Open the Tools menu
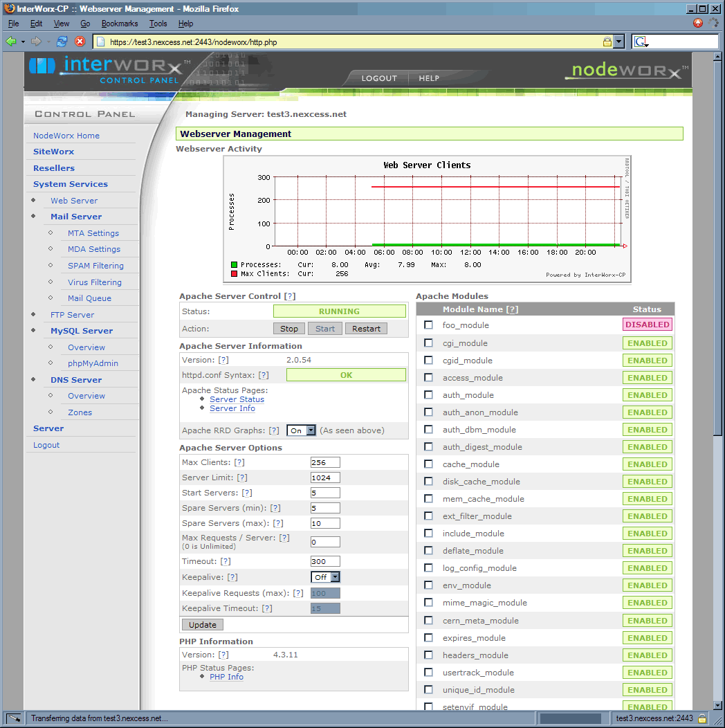 click(158, 24)
